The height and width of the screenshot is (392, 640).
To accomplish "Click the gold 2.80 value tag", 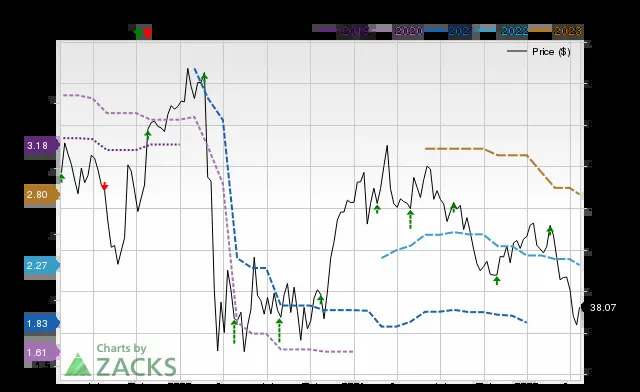I will click(x=42, y=194).
